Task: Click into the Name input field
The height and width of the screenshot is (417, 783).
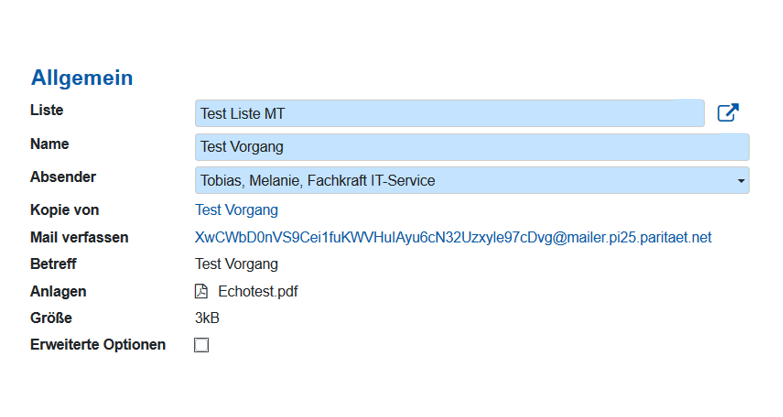Action: [471, 147]
